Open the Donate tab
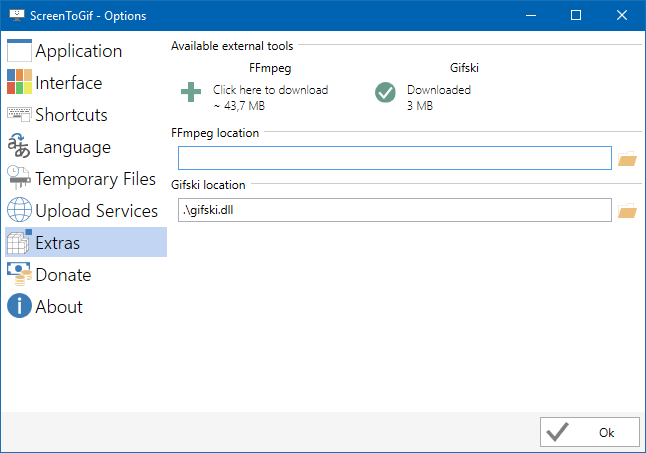 86,274
